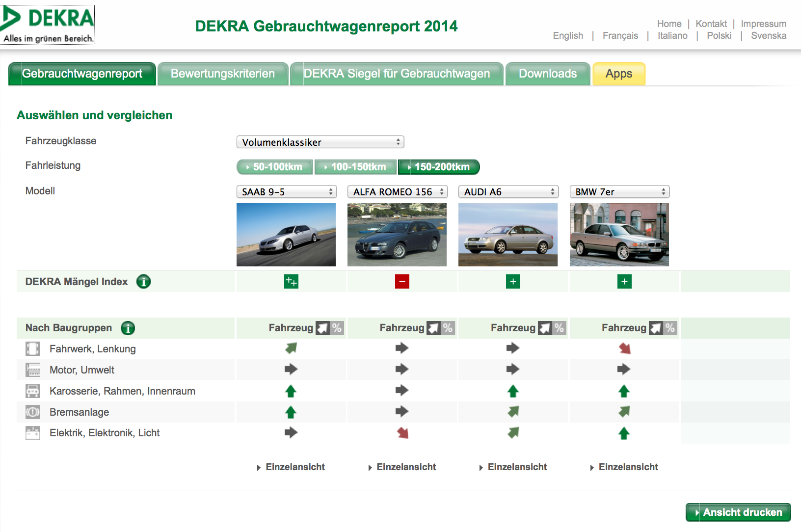Click the DEKRA logo

point(47,25)
